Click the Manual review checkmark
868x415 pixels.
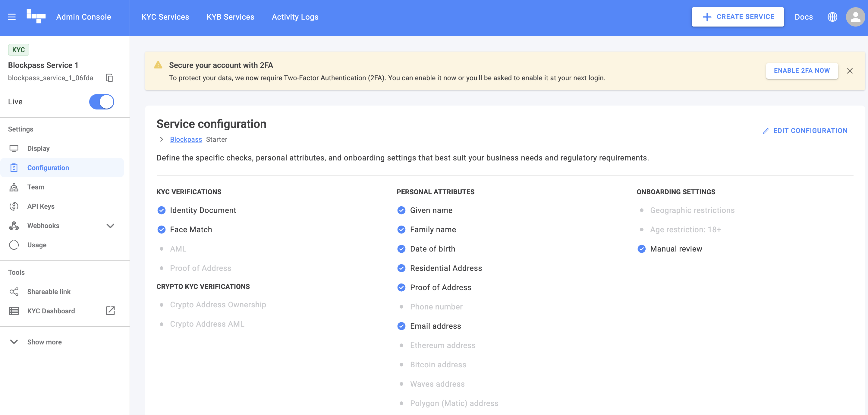pos(642,249)
